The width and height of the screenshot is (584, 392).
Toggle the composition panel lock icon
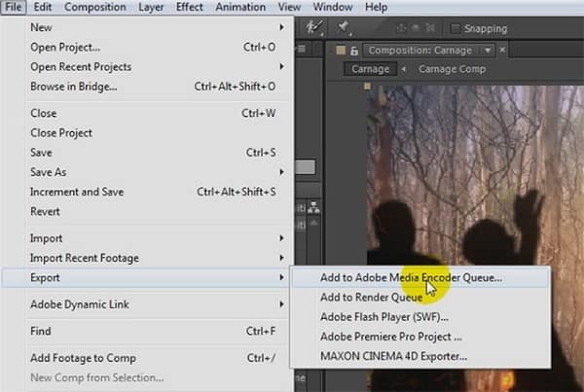tap(354, 51)
